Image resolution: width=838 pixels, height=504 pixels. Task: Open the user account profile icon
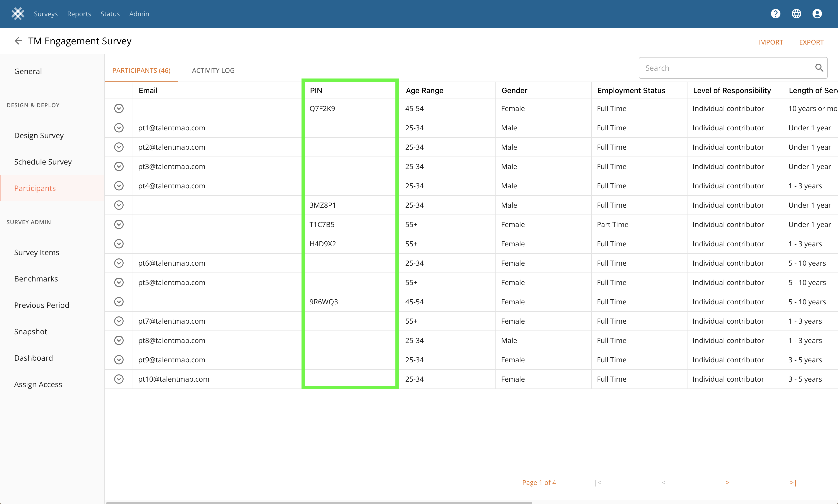(817, 14)
